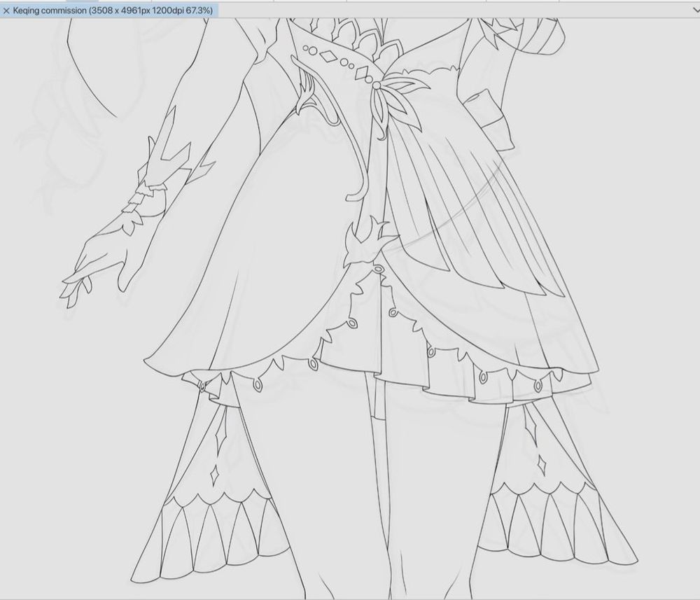Close the Keqing commission canvas tab
Screen dimensions: 700x600
6,11
